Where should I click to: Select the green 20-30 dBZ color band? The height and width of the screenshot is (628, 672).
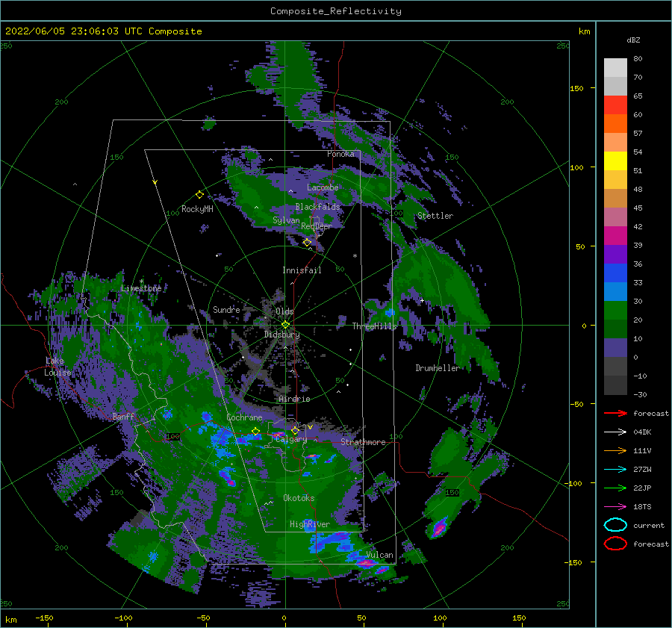(x=615, y=311)
